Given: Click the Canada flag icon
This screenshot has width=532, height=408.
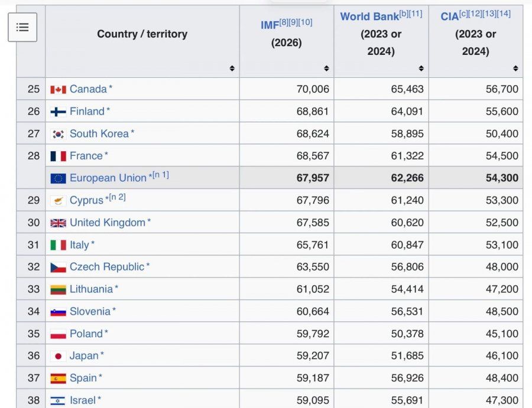Looking at the screenshot, I should (x=58, y=90).
